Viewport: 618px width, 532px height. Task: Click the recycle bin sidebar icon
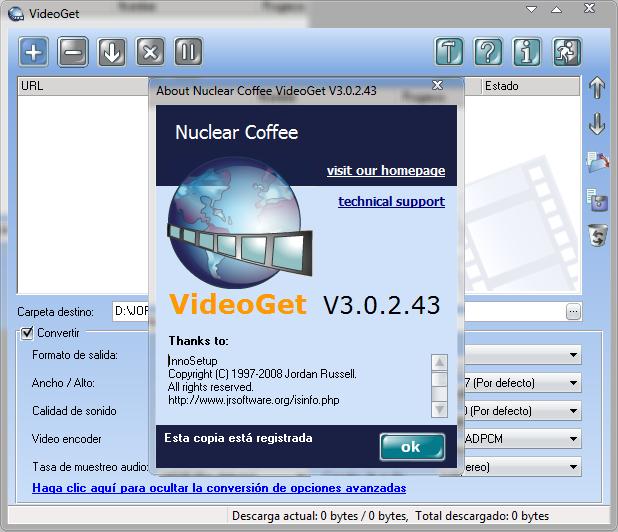pyautogui.click(x=598, y=235)
